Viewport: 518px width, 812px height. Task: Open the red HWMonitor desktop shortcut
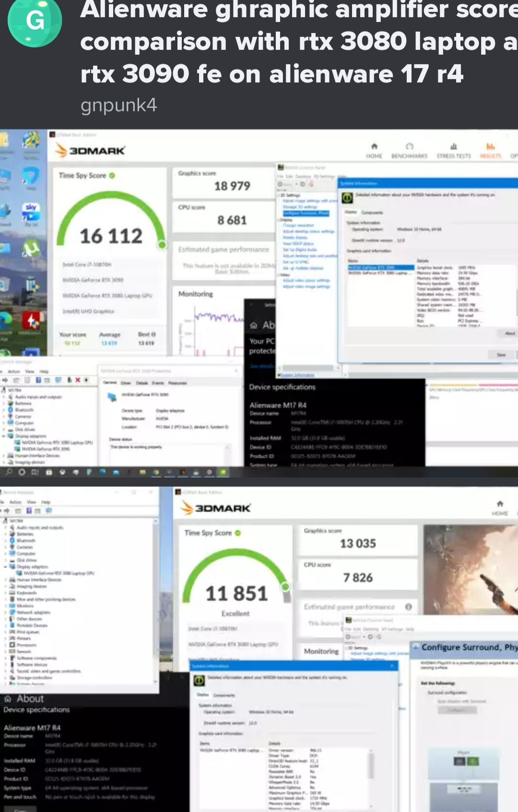tap(31, 320)
